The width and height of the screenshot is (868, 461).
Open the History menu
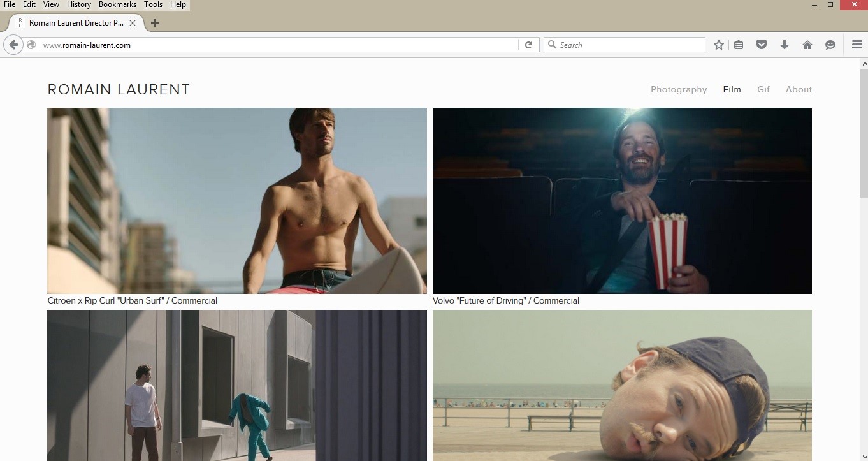click(79, 4)
